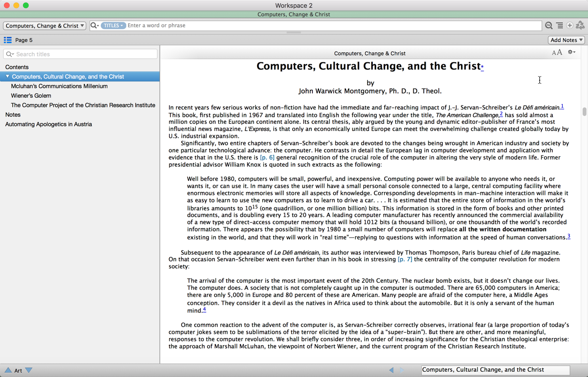588x377 pixels.
Task: Toggle the table of contents sidebar icon
Action: pos(8,40)
